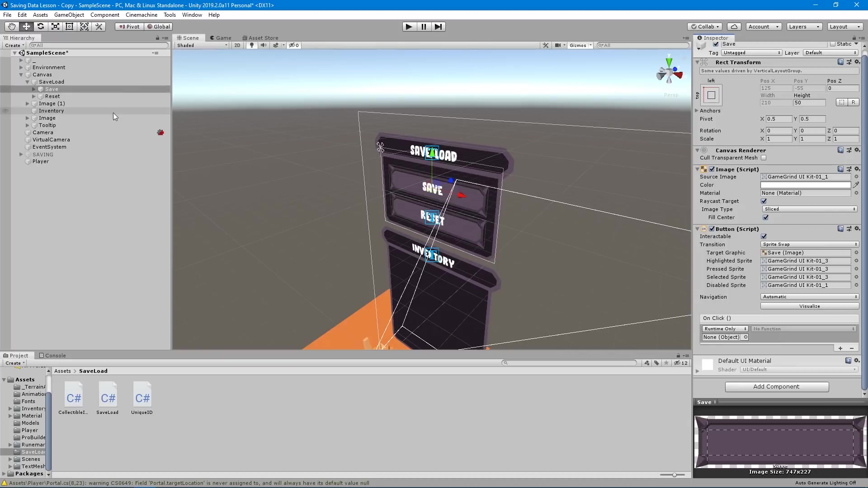This screenshot has width=868, height=488.
Task: Toggle scene view audio with the speaker icon
Action: 264,45
